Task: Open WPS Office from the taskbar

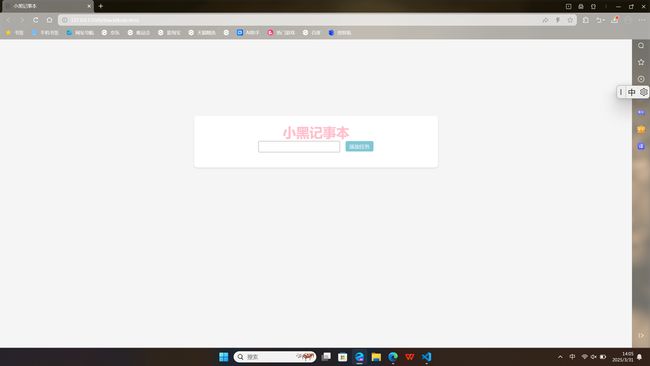Action: click(410, 356)
